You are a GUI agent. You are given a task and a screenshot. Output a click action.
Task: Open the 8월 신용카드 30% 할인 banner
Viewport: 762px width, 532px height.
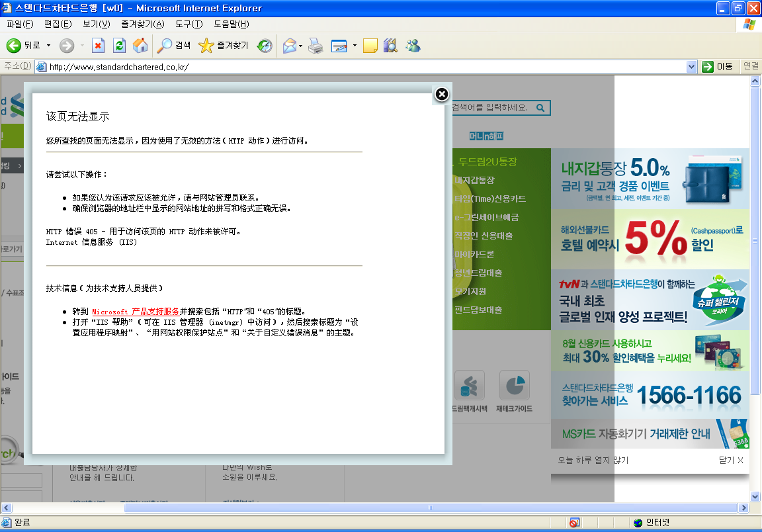650,351
